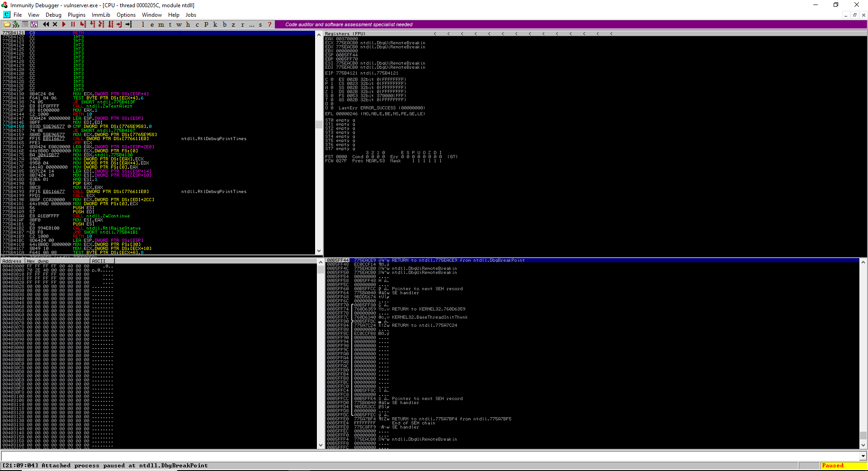Viewport: 868px width, 471px height.
Task: Select the highlighted RETN instruction row
Action: pyautogui.click(x=158, y=33)
